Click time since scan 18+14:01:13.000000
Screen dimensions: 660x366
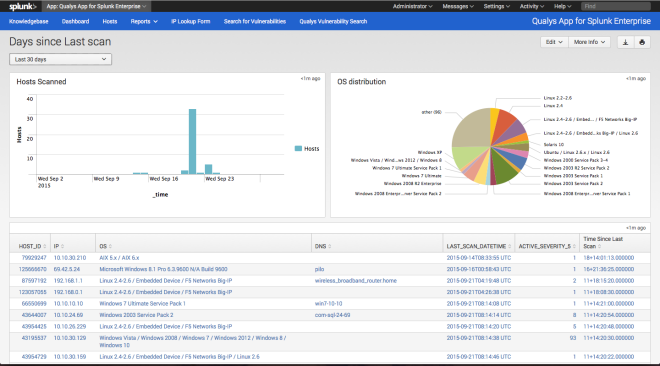[609, 258]
